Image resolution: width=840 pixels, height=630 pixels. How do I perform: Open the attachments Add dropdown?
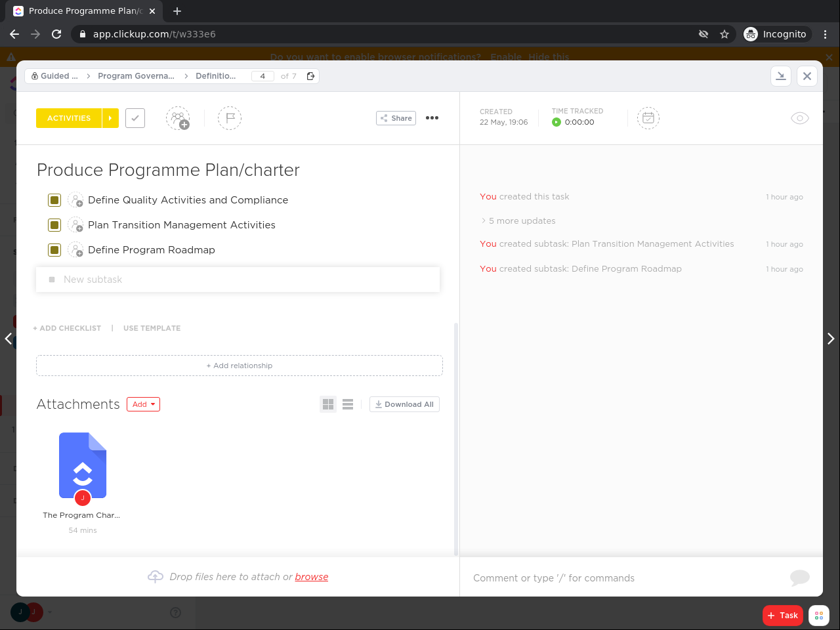(143, 404)
